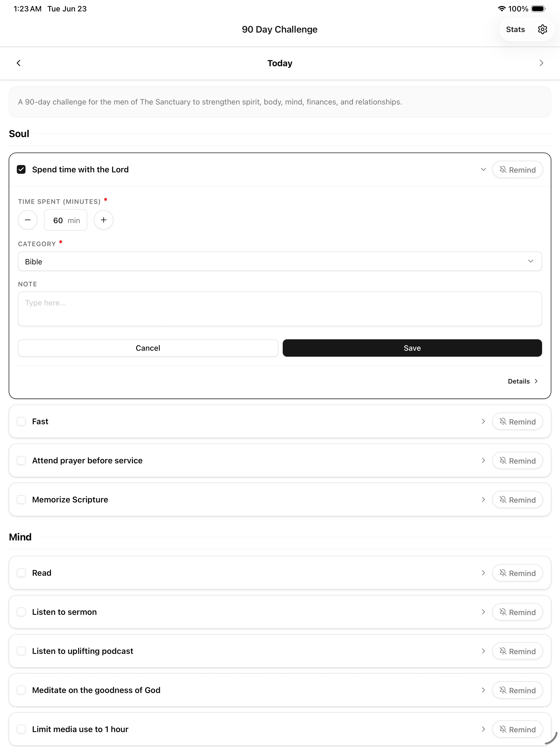560x747 pixels.
Task: Check the Read checkbox
Action: (x=21, y=573)
